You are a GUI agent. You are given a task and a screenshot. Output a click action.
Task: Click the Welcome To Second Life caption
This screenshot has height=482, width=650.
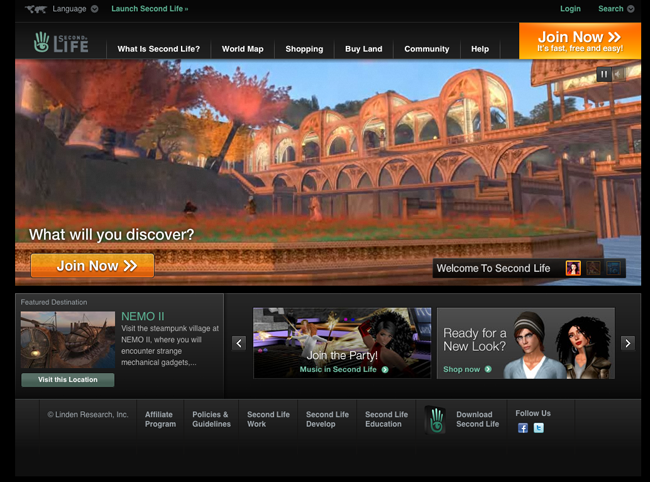(493, 268)
